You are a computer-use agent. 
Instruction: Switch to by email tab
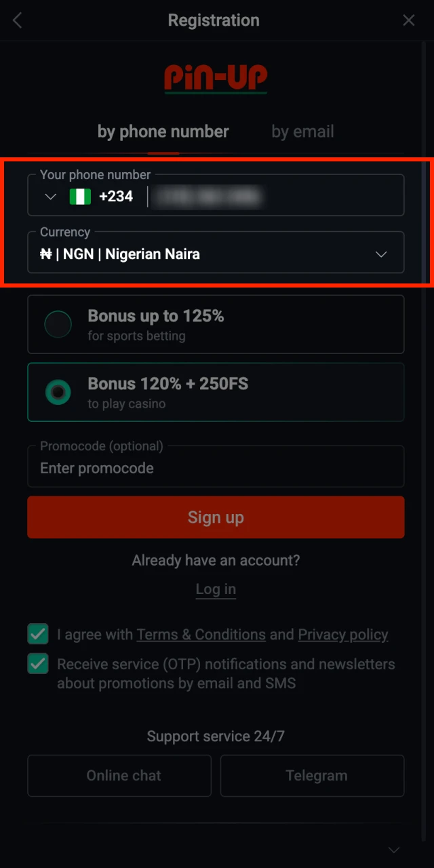tap(302, 132)
